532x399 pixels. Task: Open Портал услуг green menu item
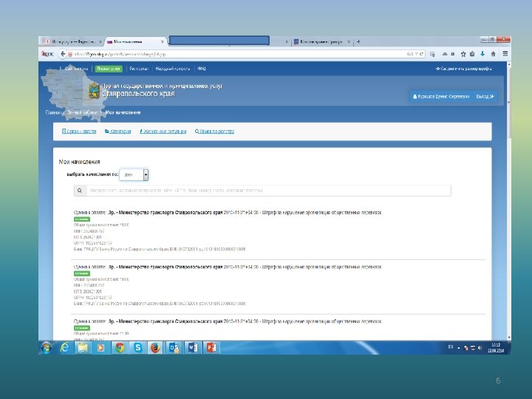[108, 69]
